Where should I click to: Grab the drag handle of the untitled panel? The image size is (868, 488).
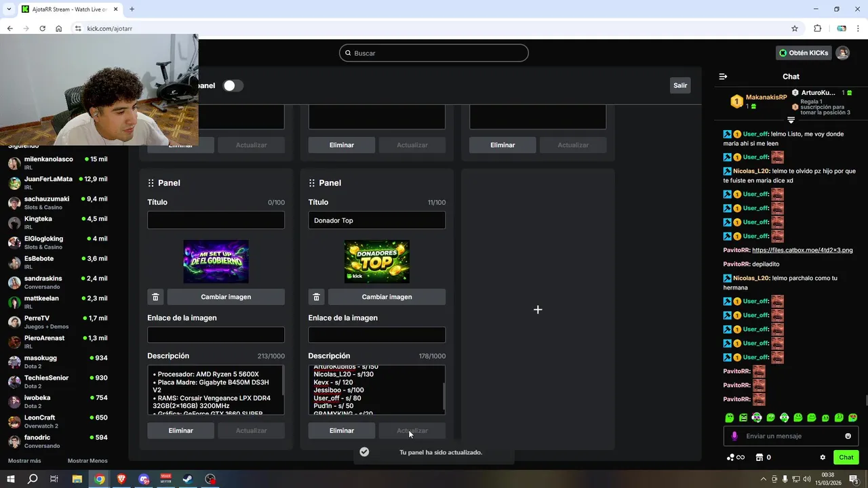151,183
